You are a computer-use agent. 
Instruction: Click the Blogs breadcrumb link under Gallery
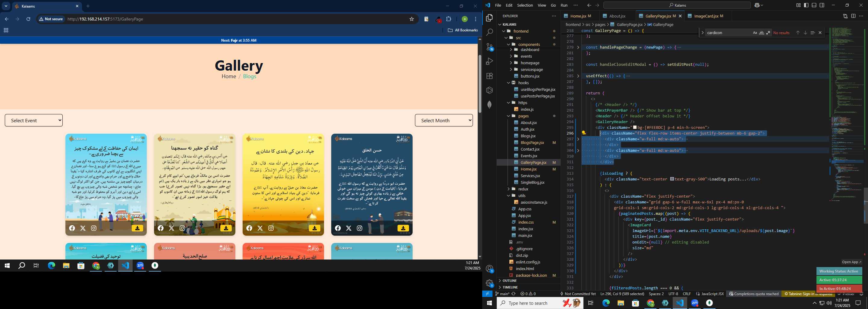pos(250,76)
